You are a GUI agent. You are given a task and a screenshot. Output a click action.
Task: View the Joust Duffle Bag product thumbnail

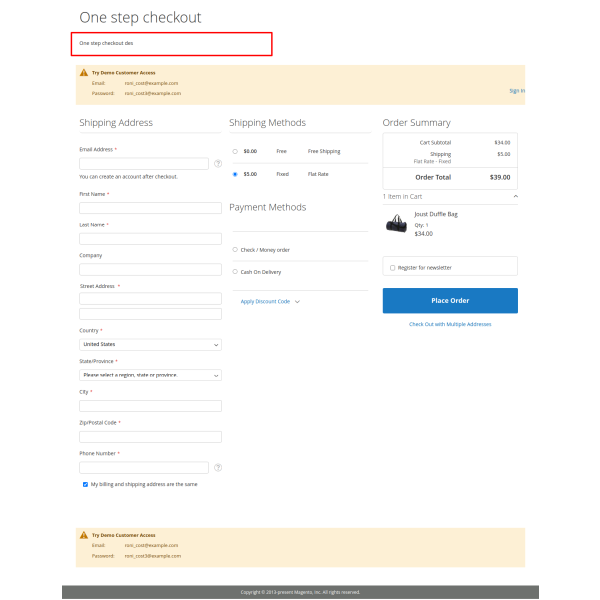[x=397, y=223]
